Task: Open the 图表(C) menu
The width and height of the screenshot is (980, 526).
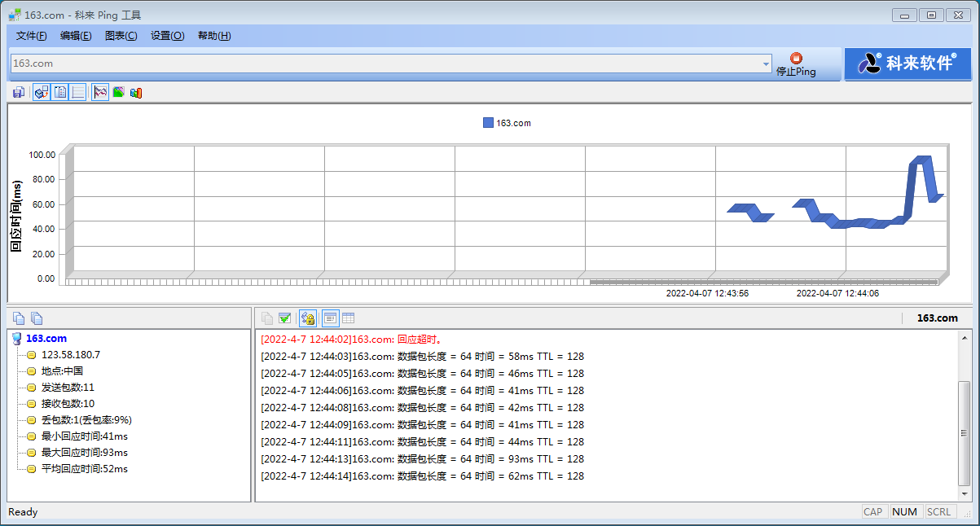Action: 121,36
